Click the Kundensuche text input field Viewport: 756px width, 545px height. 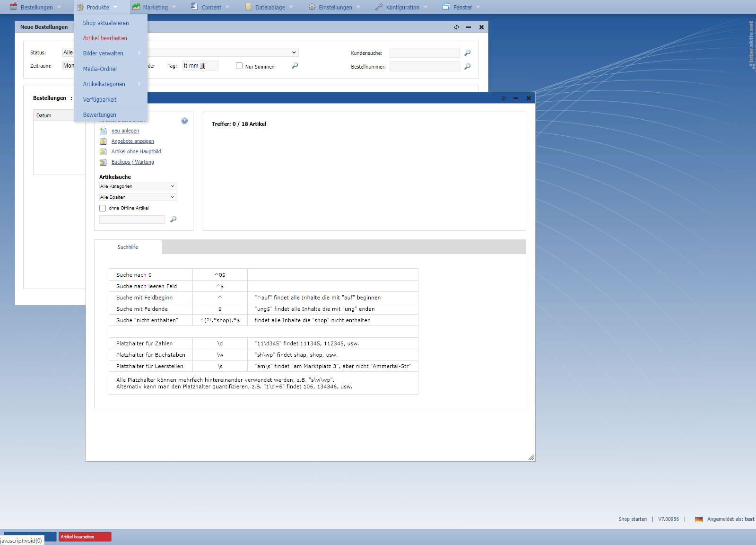coord(424,53)
